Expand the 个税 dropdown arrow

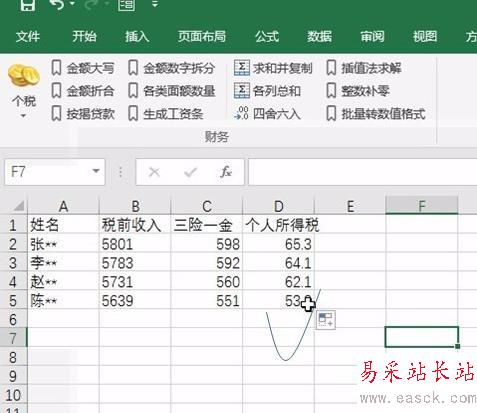click(x=23, y=116)
